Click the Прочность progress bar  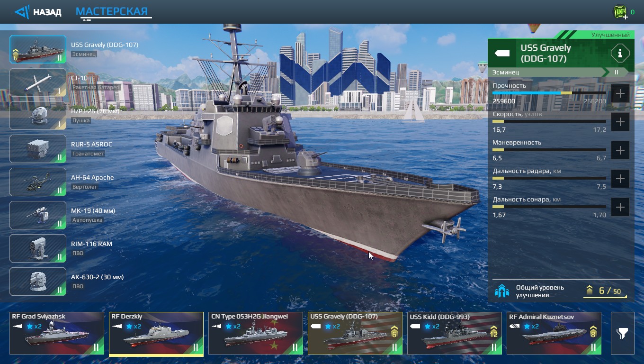click(549, 93)
